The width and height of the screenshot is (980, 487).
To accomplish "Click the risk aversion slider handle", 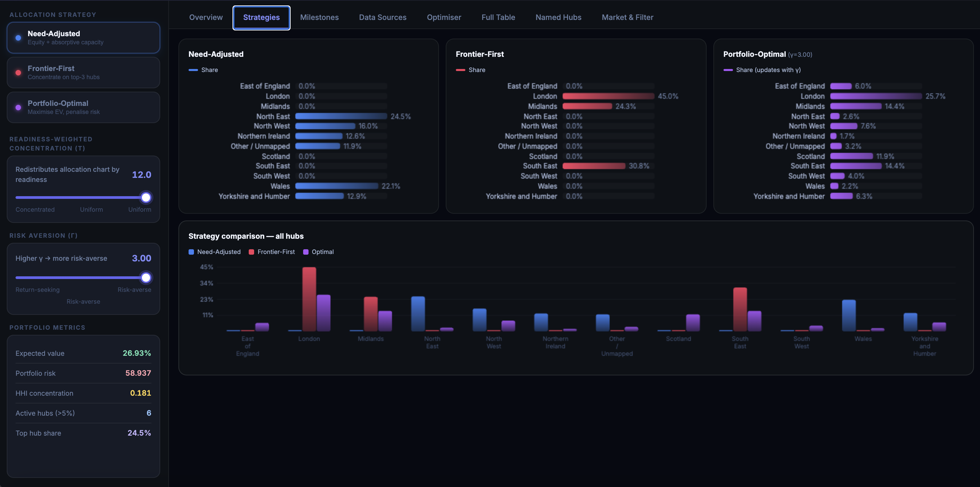I will (x=146, y=278).
